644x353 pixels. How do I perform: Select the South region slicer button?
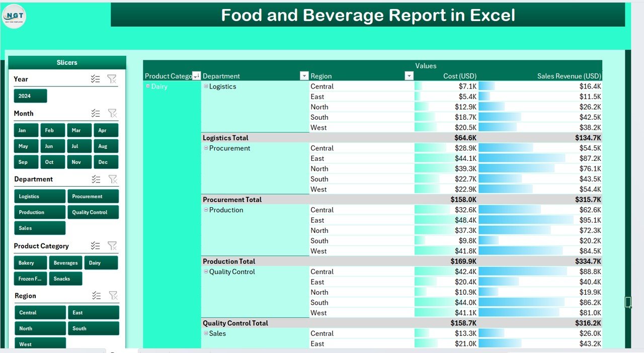pyautogui.click(x=93, y=328)
